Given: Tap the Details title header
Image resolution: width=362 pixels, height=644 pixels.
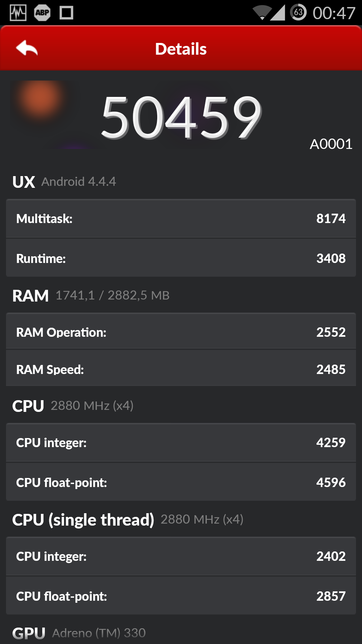Looking at the screenshot, I should [x=181, y=49].
